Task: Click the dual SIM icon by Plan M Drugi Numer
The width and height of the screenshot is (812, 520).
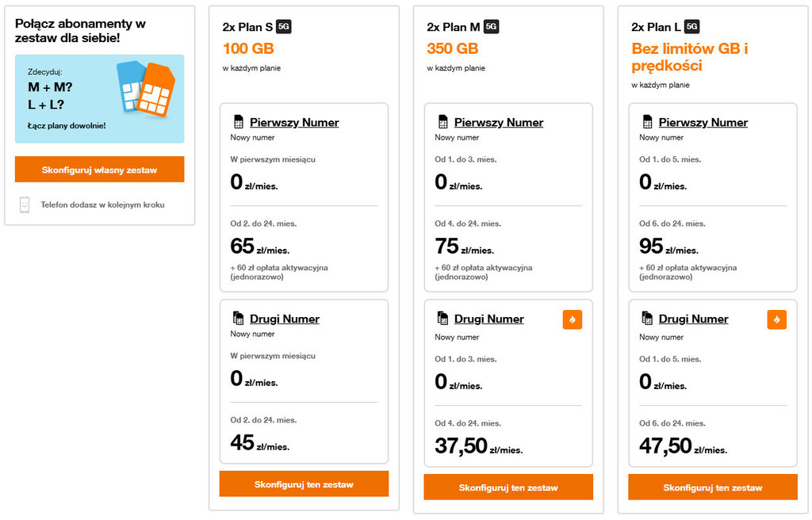Action: point(442,319)
